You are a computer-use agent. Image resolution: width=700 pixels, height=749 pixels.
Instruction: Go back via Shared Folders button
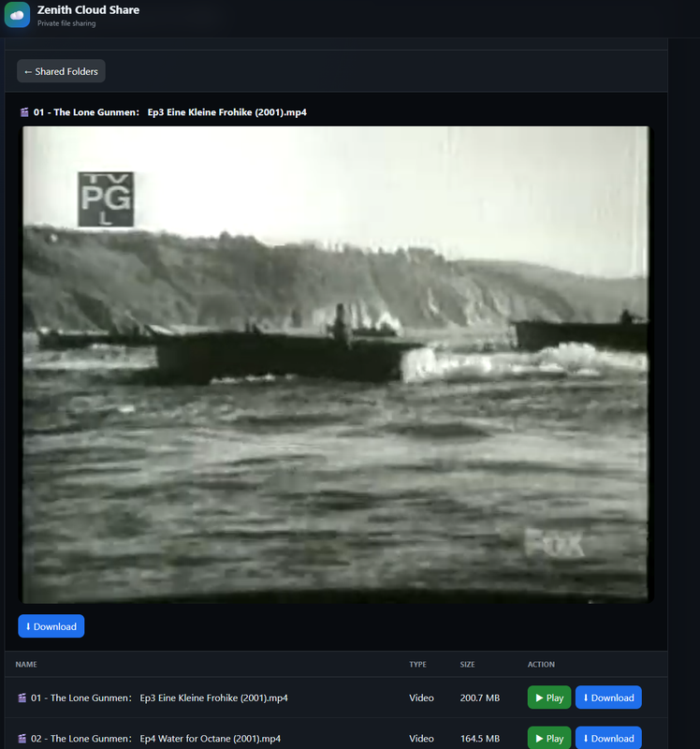pos(61,71)
